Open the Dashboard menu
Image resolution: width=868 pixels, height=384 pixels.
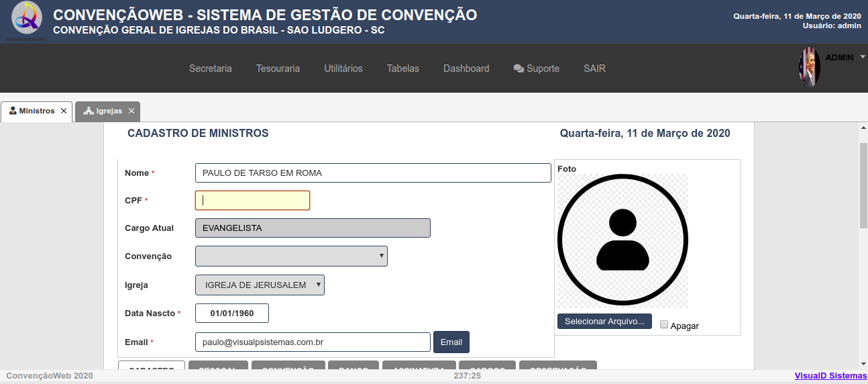click(x=466, y=68)
